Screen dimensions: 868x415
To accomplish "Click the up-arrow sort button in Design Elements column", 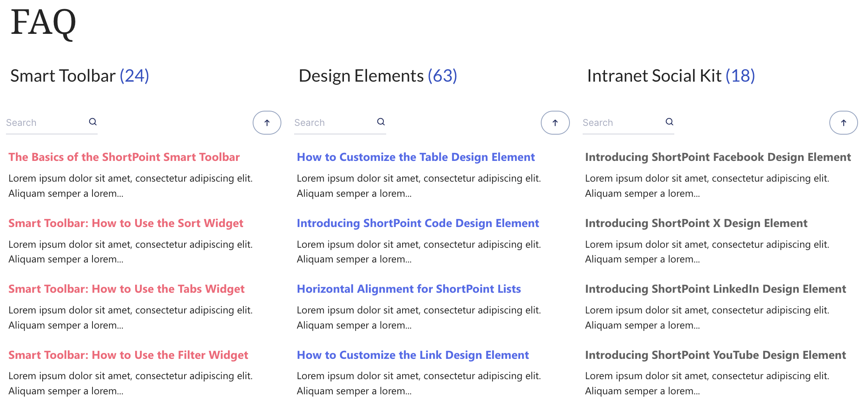I will pos(555,123).
